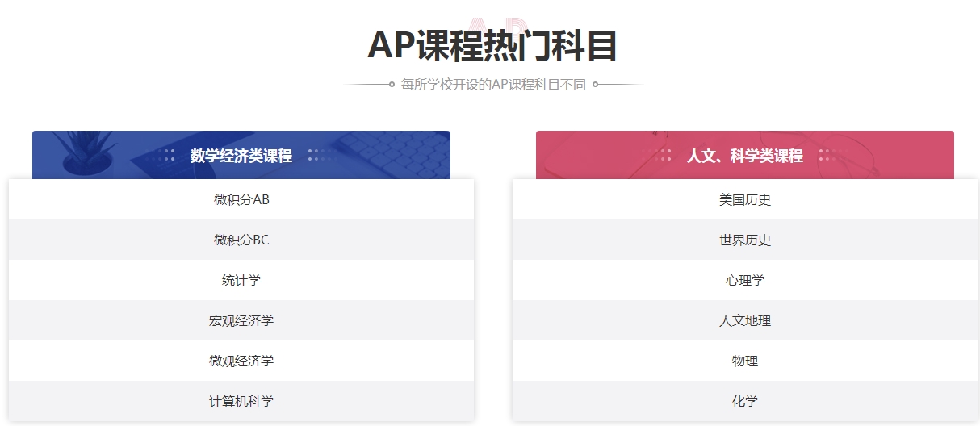Select the 微积分AB course row
Viewport: 980px width, 426px height.
(x=241, y=199)
